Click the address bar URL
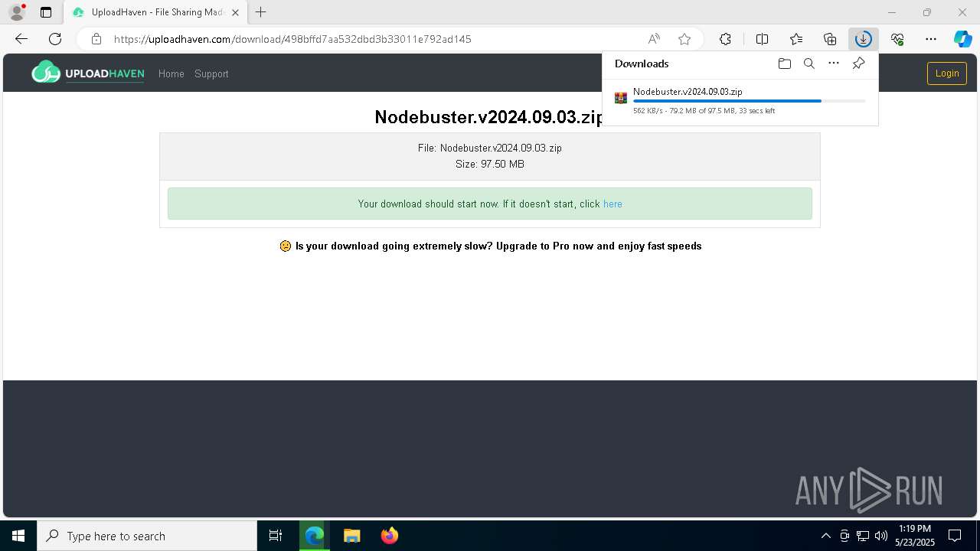This screenshot has height=551, width=980. pyautogui.click(x=292, y=39)
